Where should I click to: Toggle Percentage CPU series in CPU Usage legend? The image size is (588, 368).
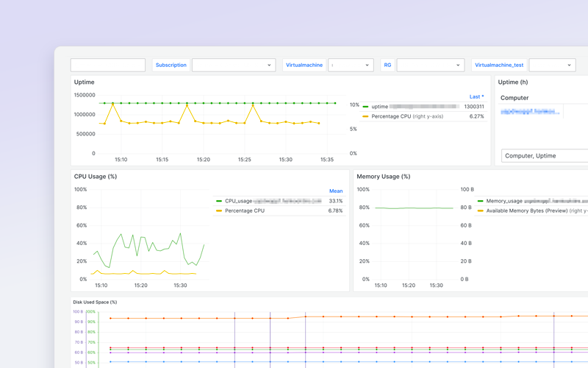pyautogui.click(x=245, y=210)
